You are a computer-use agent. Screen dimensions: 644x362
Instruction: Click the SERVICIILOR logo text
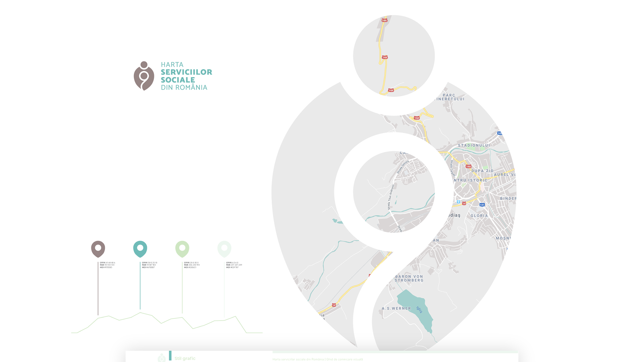(x=186, y=72)
